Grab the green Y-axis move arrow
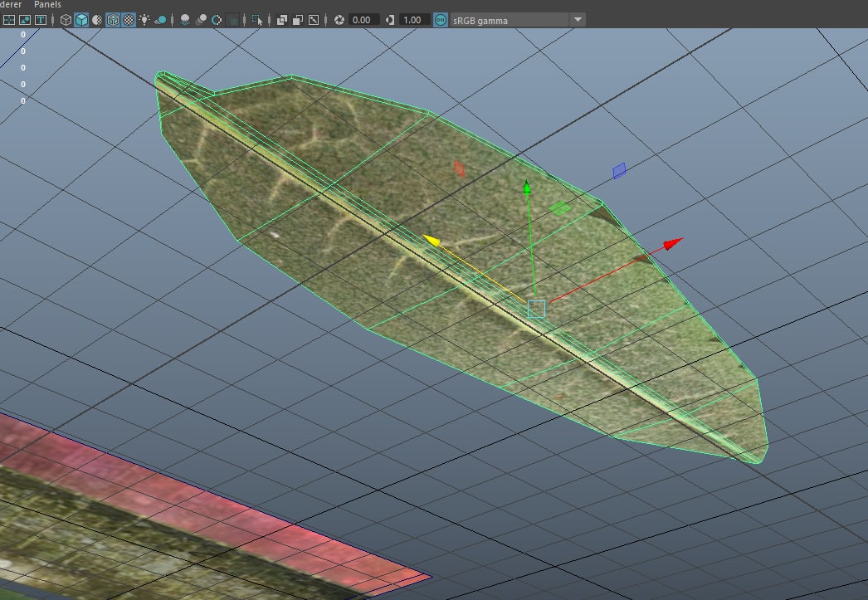Image resolution: width=868 pixels, height=600 pixels. point(527,187)
